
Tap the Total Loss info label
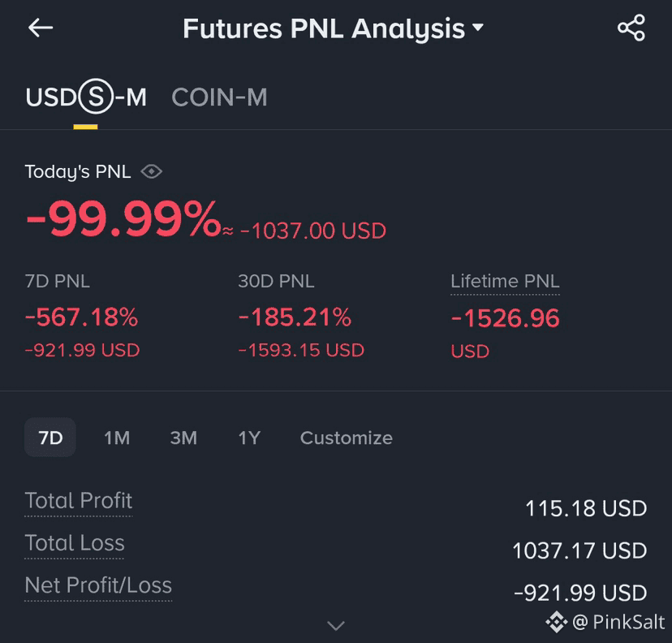(75, 543)
